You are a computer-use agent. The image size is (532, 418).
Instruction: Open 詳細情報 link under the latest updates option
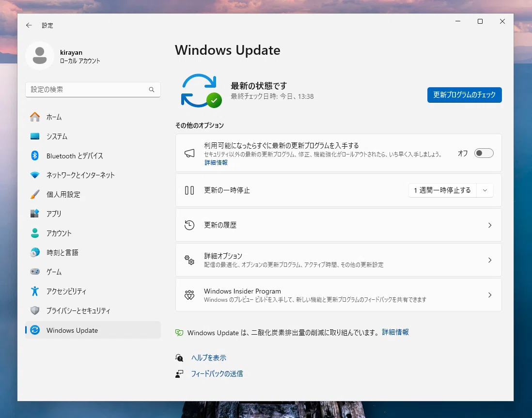(216, 163)
